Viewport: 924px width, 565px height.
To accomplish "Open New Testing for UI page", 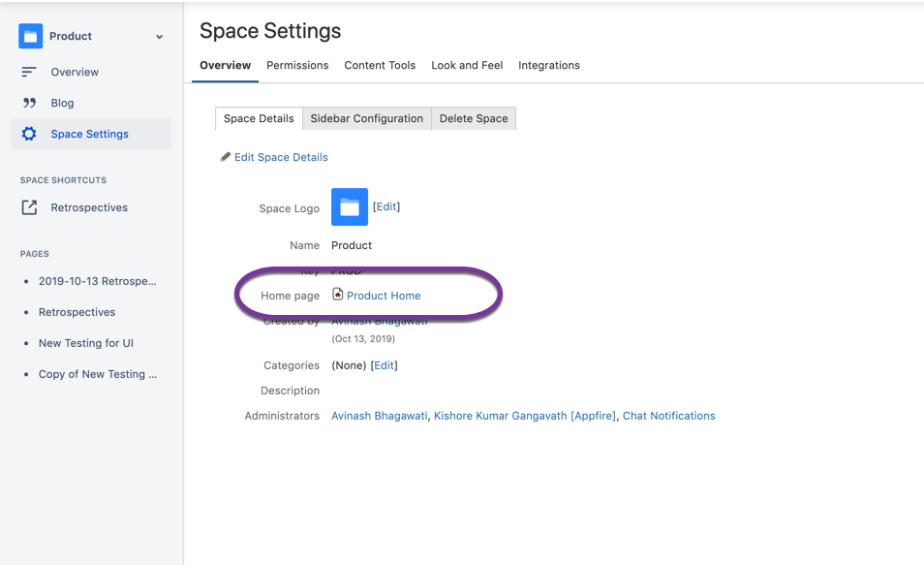I will coord(86,343).
